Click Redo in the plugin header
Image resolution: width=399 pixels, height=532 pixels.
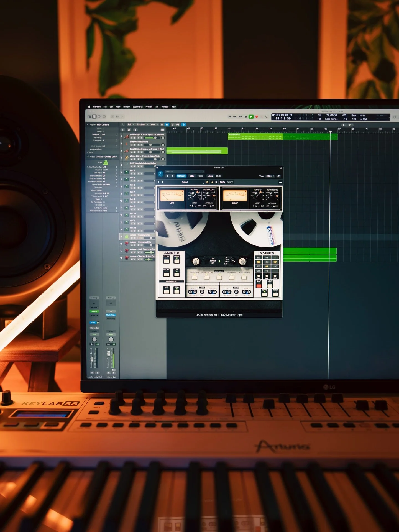[x=219, y=176]
